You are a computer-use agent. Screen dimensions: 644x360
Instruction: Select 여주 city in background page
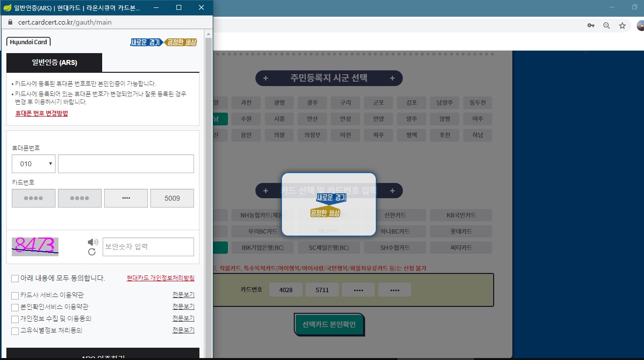click(477, 119)
